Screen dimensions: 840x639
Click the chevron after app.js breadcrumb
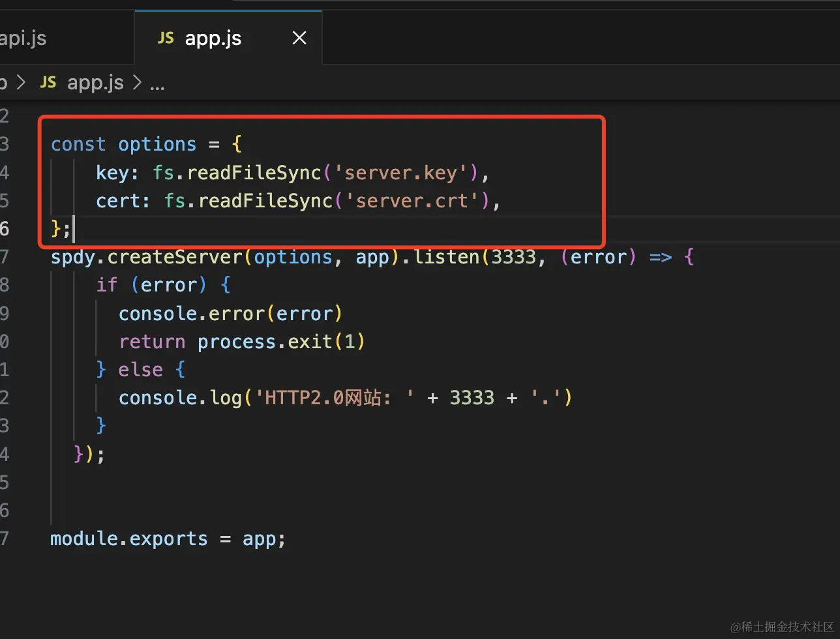pyautogui.click(x=137, y=83)
